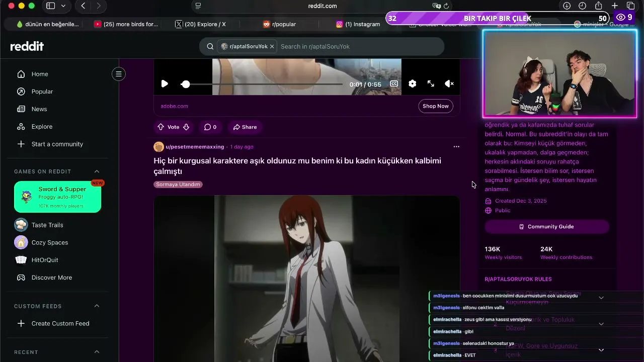Select the Sormaya Utandım flair tag
Screen dimensions: 644x362
178,185
